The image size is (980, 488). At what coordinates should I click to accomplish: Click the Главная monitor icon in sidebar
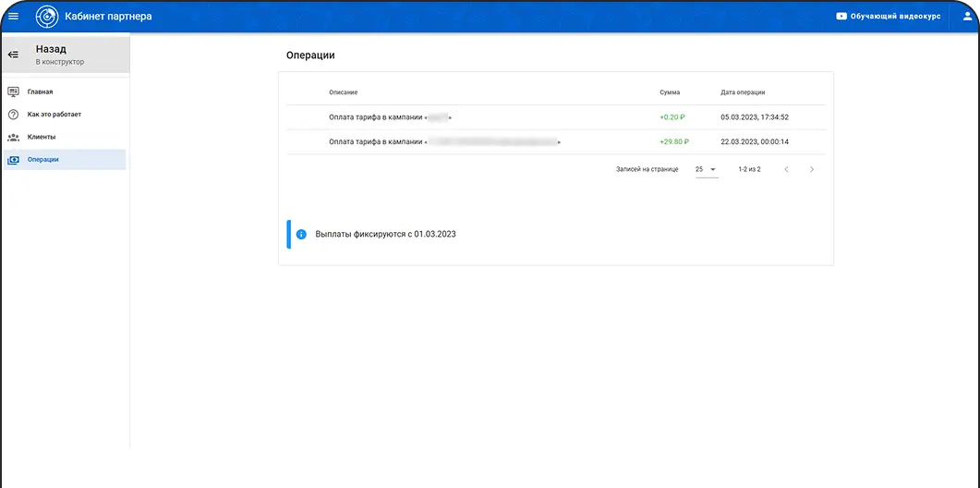pos(13,91)
